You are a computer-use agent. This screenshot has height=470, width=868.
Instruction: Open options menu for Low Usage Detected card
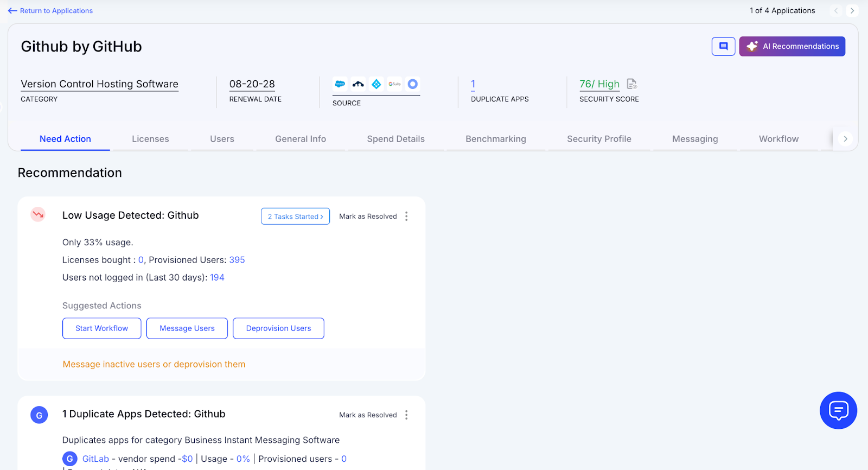(x=406, y=216)
